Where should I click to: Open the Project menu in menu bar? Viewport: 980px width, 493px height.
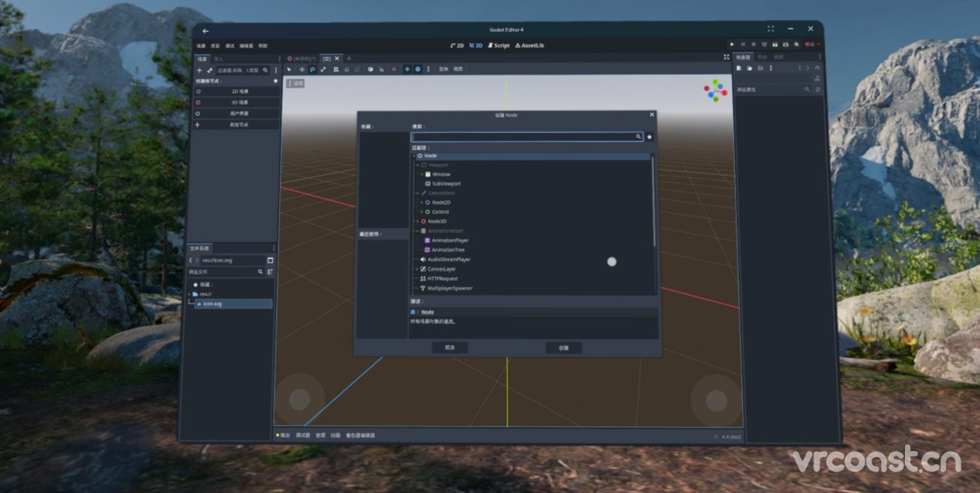[215, 46]
